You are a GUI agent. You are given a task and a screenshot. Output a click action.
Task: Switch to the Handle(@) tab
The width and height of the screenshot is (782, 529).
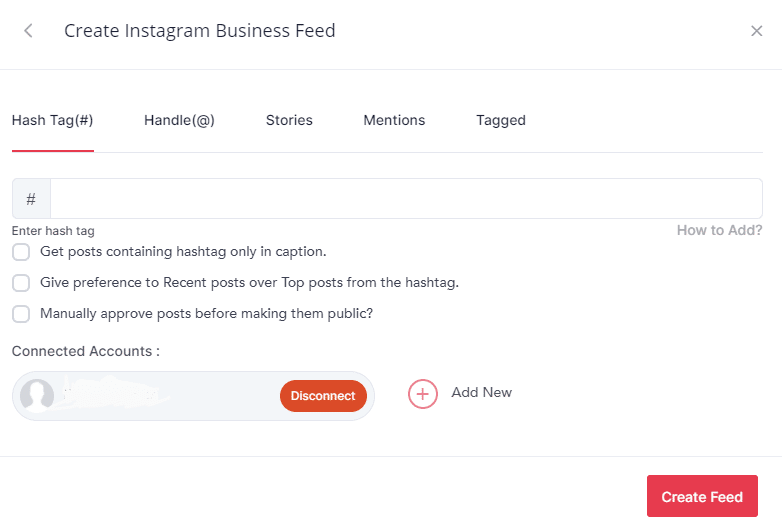point(179,120)
